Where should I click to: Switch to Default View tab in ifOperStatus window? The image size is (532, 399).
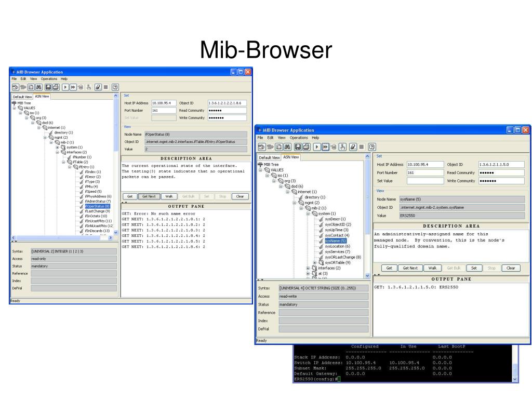pyautogui.click(x=22, y=97)
